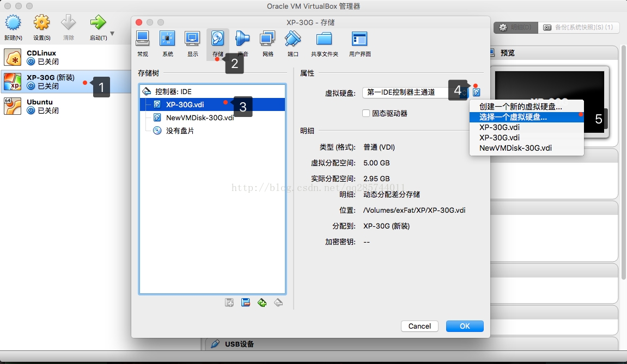Click the Ubuntu 64-bit OS icon

(x=13, y=106)
